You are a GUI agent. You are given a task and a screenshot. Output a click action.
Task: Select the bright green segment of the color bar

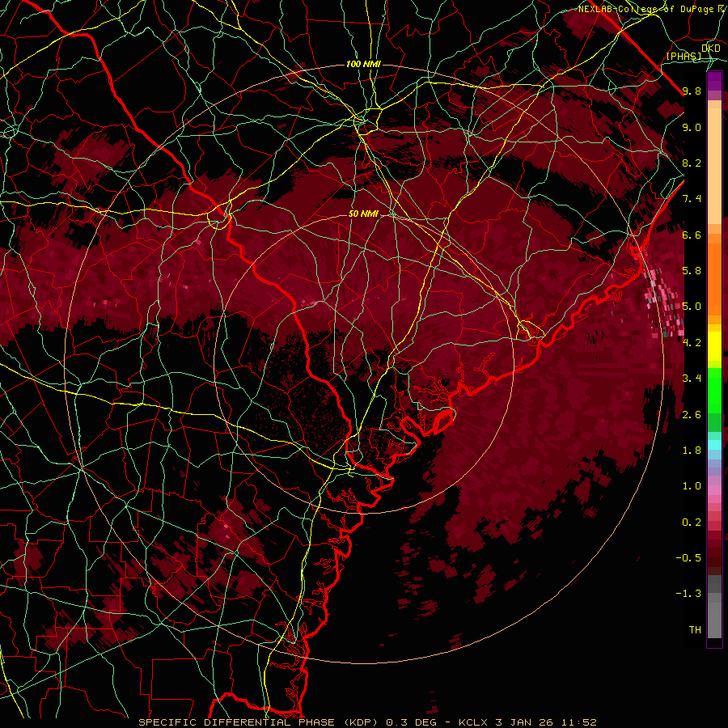pos(714,389)
